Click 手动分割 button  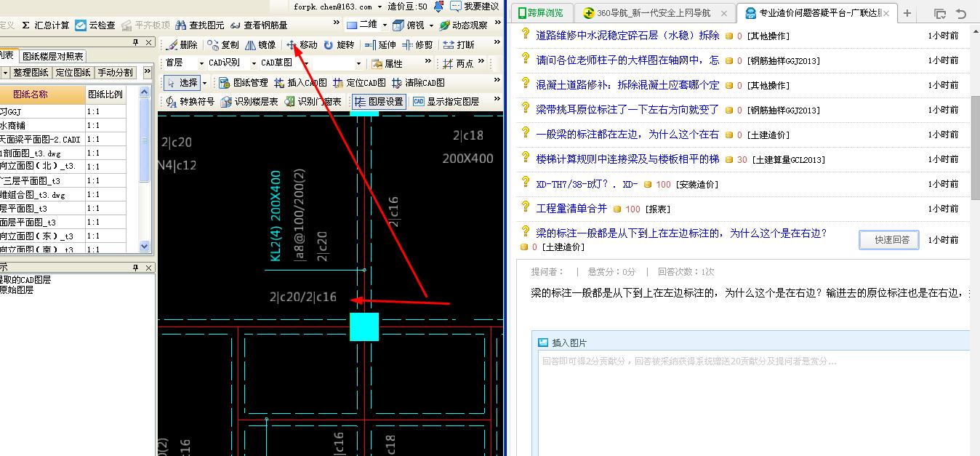[x=116, y=73]
